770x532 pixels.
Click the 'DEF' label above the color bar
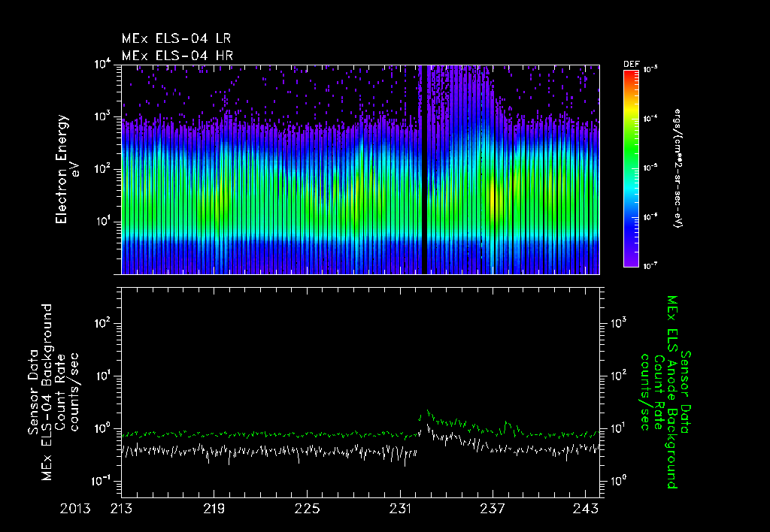coord(631,65)
